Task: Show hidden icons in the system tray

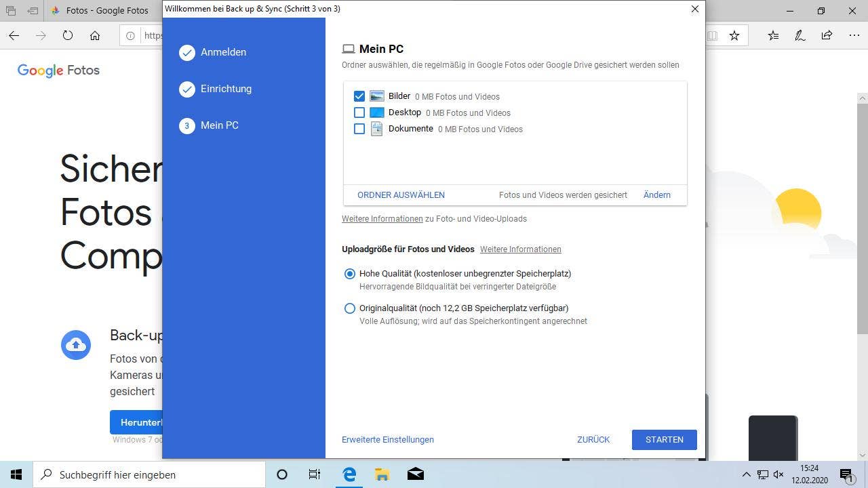Action: point(746,474)
